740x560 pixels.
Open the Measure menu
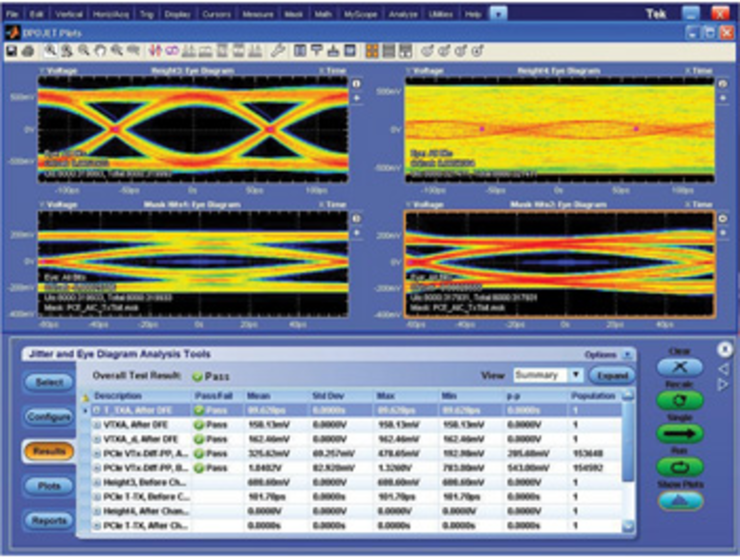coord(257,15)
